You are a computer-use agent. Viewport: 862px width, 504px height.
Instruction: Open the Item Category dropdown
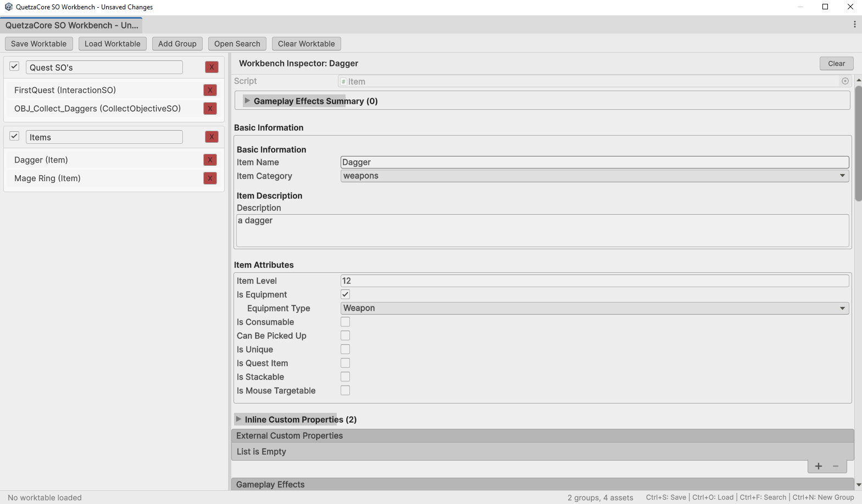(594, 176)
